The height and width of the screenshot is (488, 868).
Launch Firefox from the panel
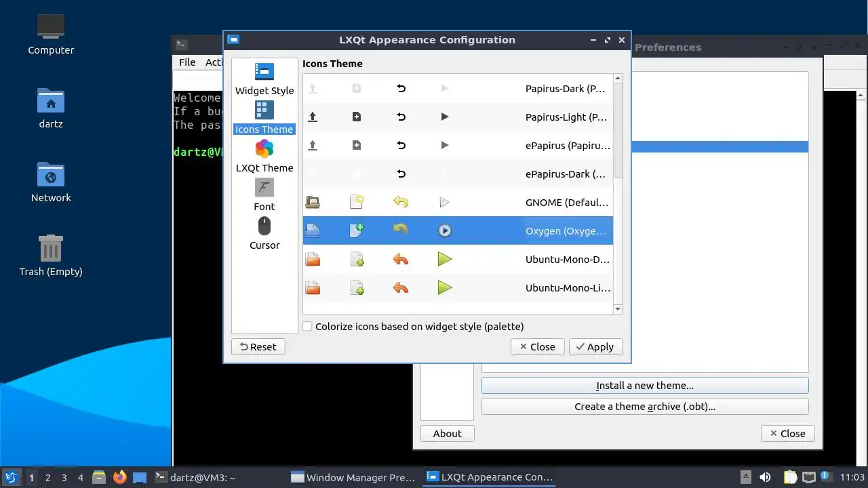pos(120,477)
